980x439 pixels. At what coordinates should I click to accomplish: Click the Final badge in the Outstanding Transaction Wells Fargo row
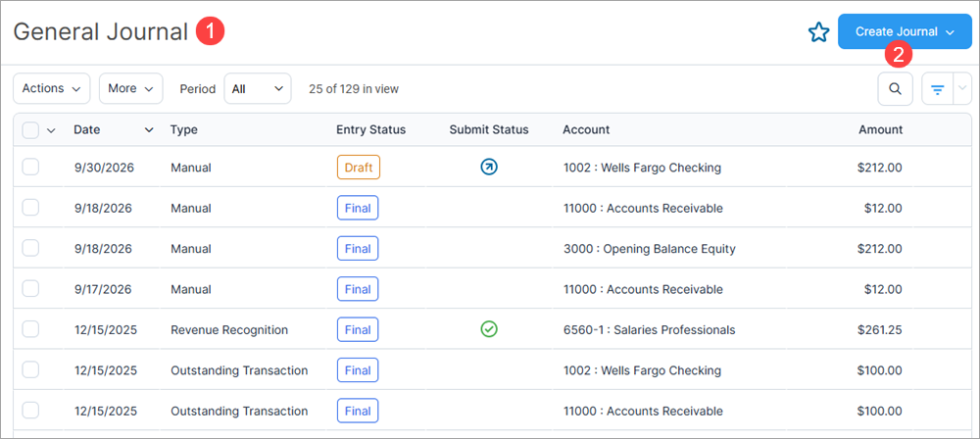click(358, 370)
